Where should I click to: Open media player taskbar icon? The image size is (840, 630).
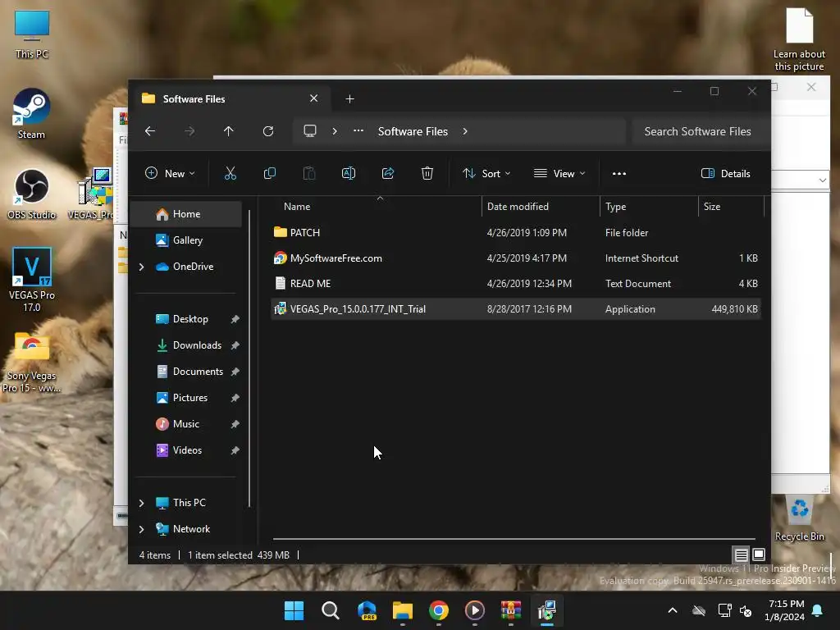click(475, 610)
